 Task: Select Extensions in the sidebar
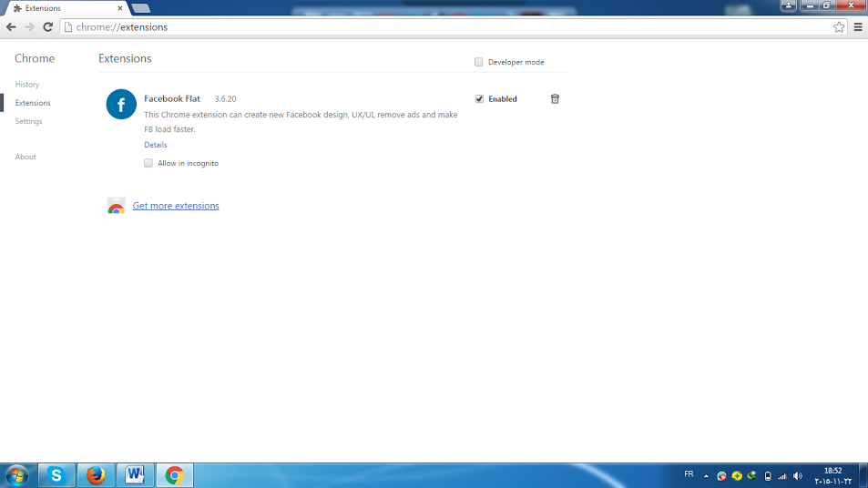33,103
